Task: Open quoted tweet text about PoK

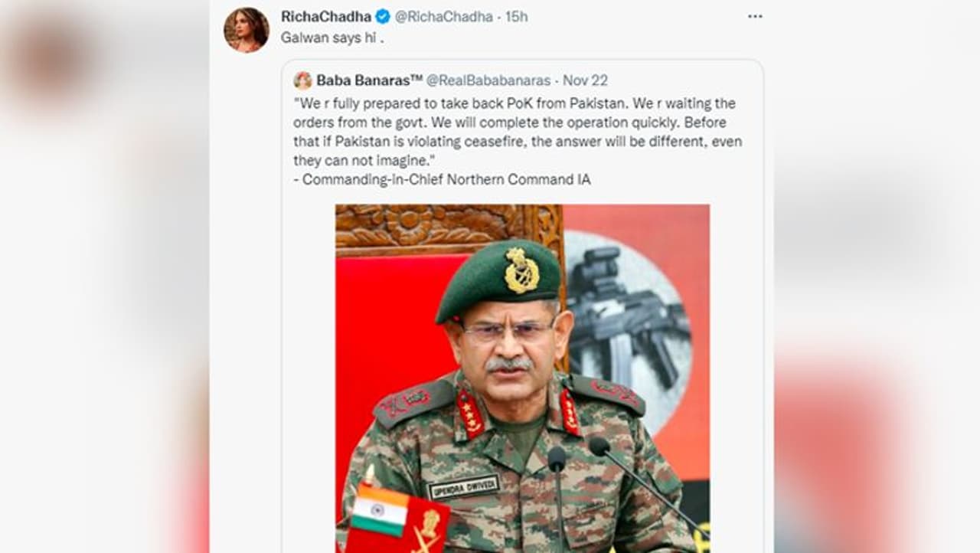Action: (517, 132)
